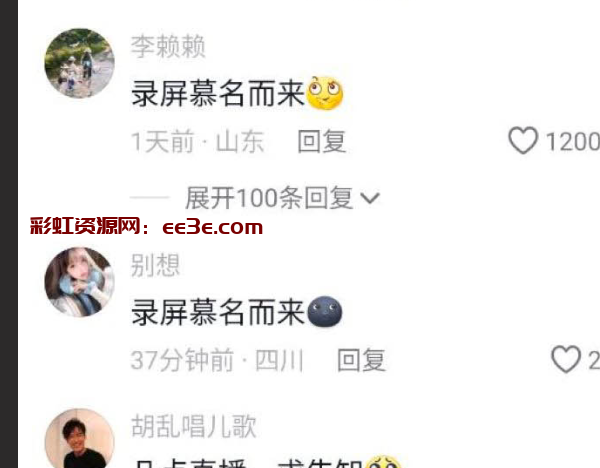Open 李赖赖's profile avatar

[80, 63]
